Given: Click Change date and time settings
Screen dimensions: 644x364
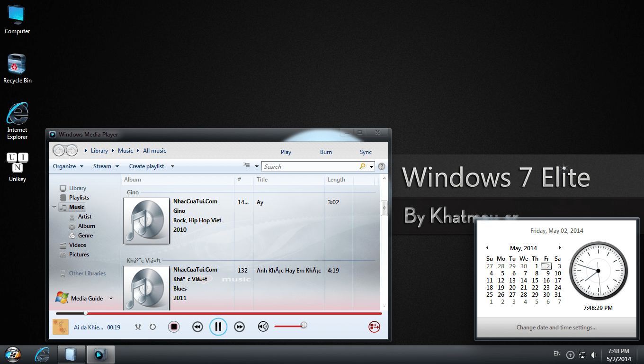Looking at the screenshot, I should tap(556, 328).
